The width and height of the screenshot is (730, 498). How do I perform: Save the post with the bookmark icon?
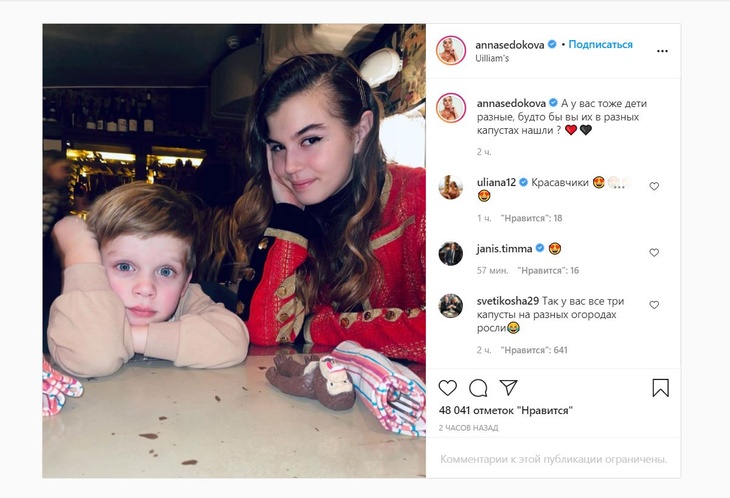660,388
